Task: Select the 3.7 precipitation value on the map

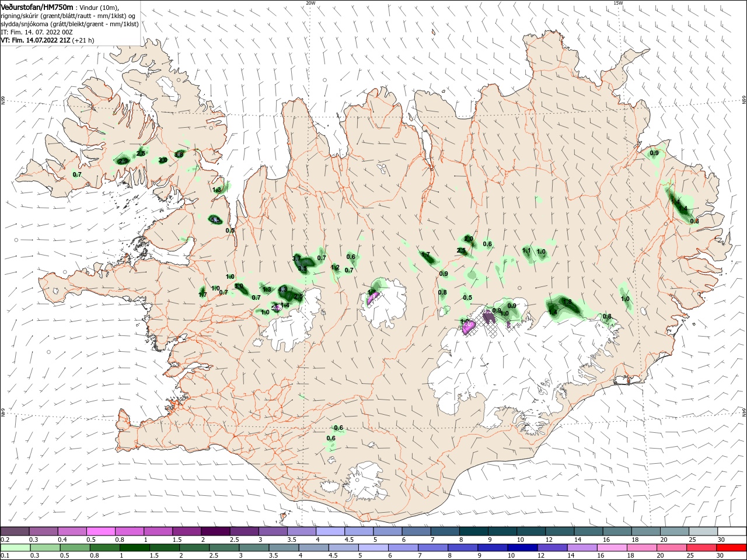Action: pos(296,258)
